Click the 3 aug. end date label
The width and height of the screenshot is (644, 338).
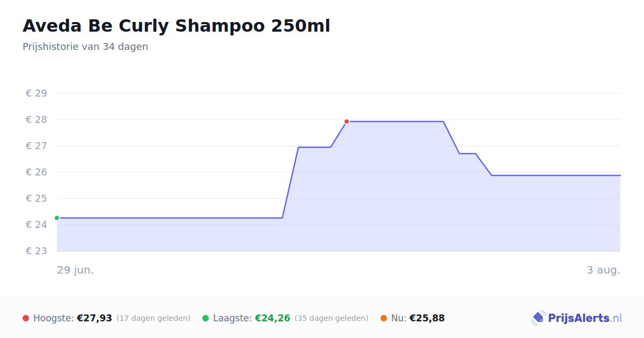click(603, 270)
